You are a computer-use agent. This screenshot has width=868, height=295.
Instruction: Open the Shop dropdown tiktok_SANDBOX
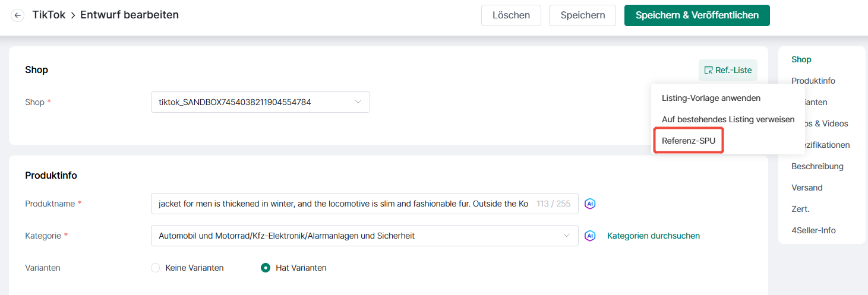coord(260,102)
